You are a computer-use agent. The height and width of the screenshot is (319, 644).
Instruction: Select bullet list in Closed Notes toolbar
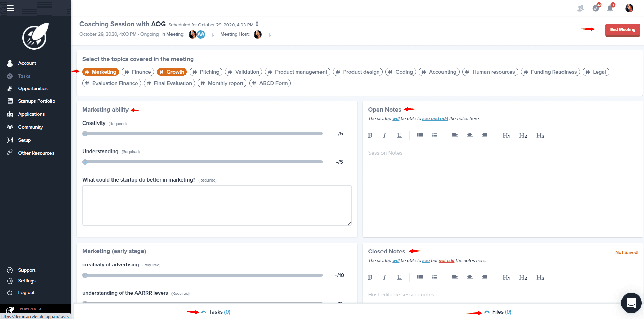point(420,277)
